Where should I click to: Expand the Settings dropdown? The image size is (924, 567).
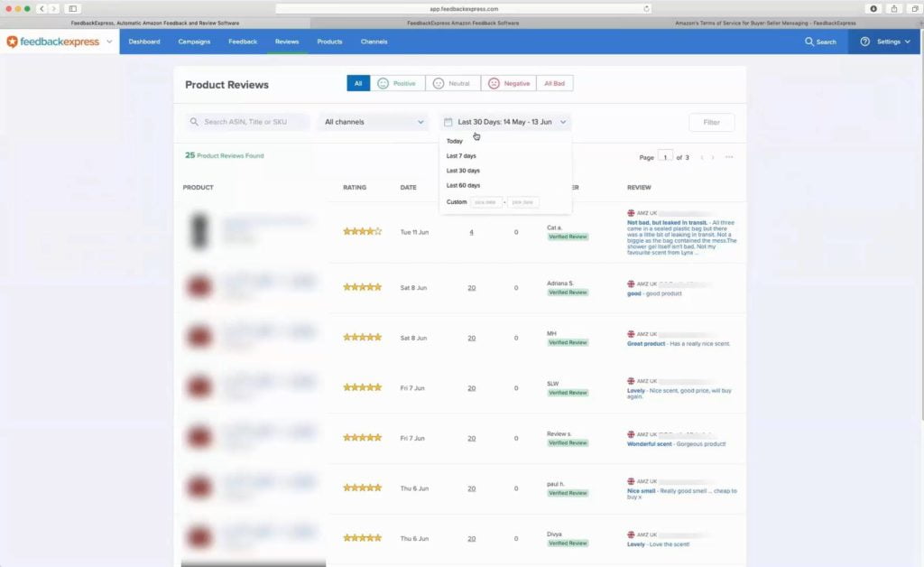coord(893,42)
